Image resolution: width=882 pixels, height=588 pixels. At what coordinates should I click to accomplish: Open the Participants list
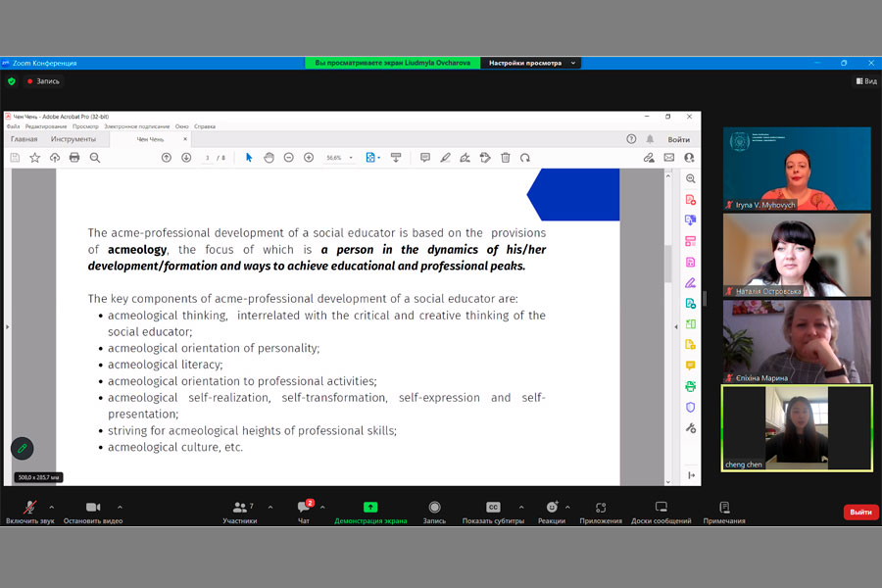coord(239,508)
